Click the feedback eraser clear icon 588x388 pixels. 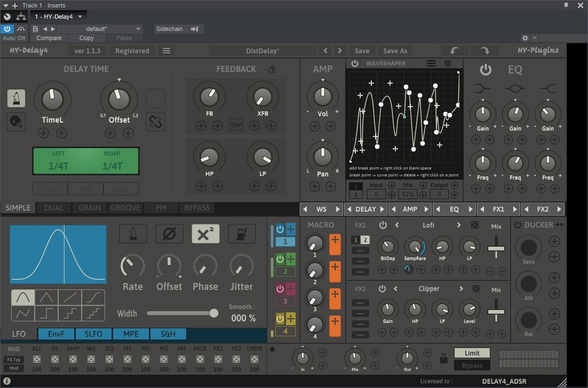272,69
